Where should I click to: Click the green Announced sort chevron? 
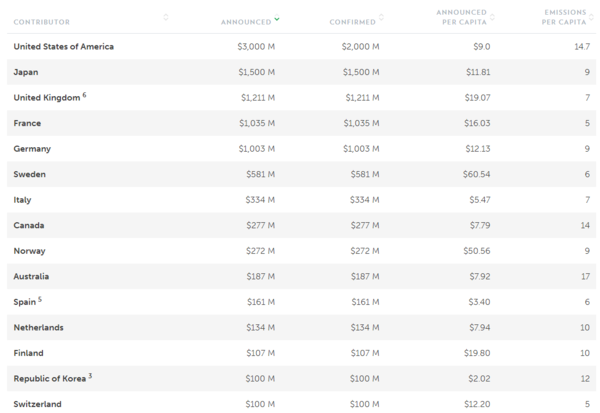(277, 18)
